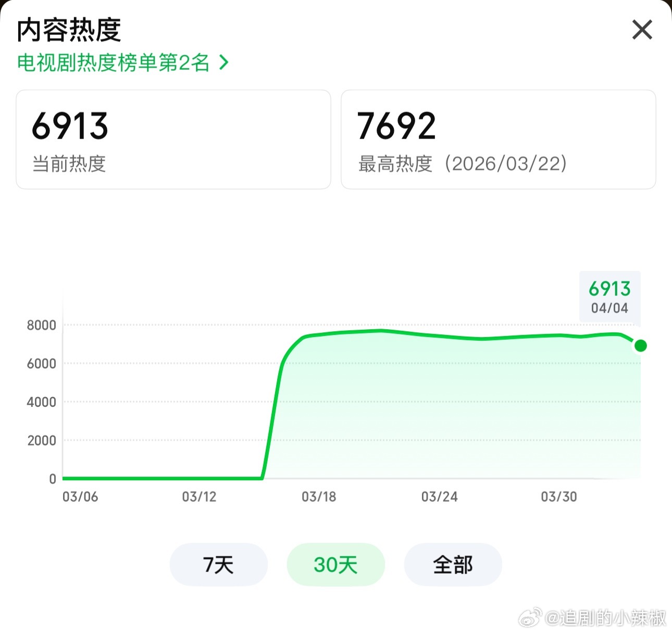Click the 4000 y-axis value

pos(42,402)
